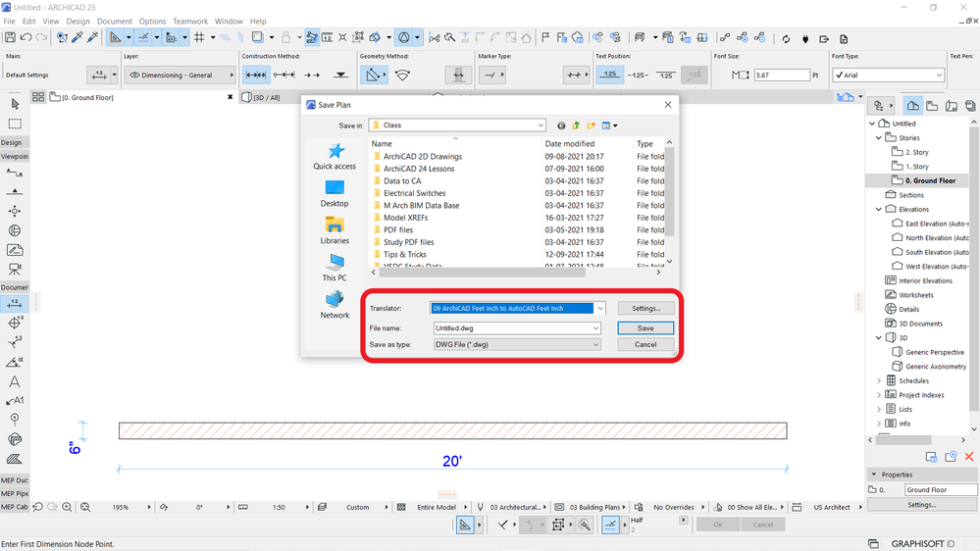The width and height of the screenshot is (980, 551).
Task: Select text position above dimension line
Action: [x=610, y=75]
